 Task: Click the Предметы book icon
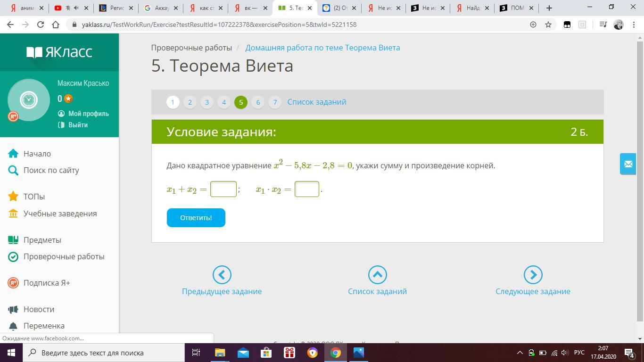(13, 240)
